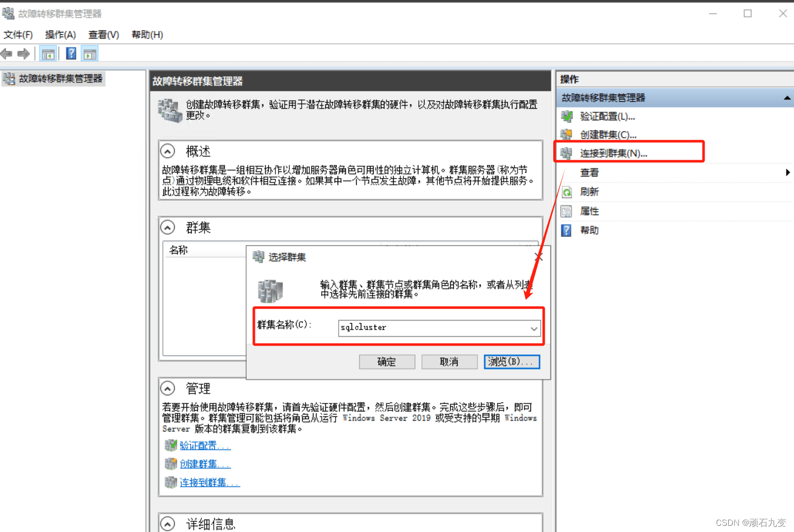
Task: Click the 选择群集 dialog title icon
Action: 258,257
